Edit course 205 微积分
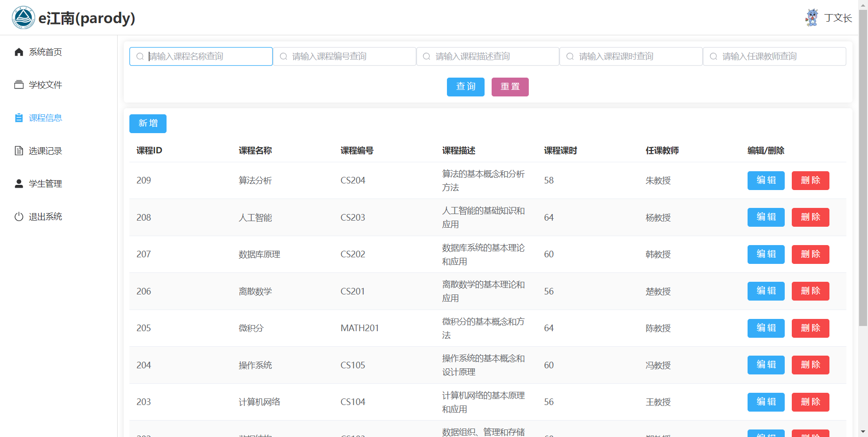Image resolution: width=868 pixels, height=437 pixels. pyautogui.click(x=766, y=328)
